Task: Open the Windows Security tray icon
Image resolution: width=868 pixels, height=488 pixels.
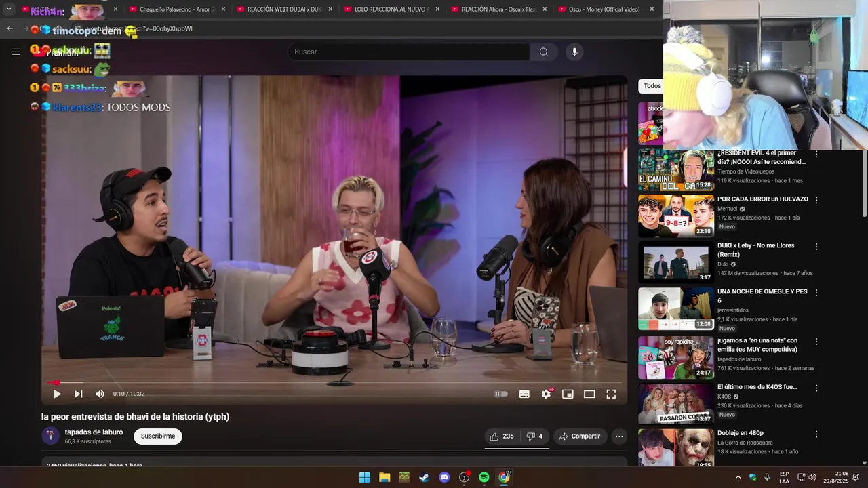Action: pyautogui.click(x=753, y=477)
